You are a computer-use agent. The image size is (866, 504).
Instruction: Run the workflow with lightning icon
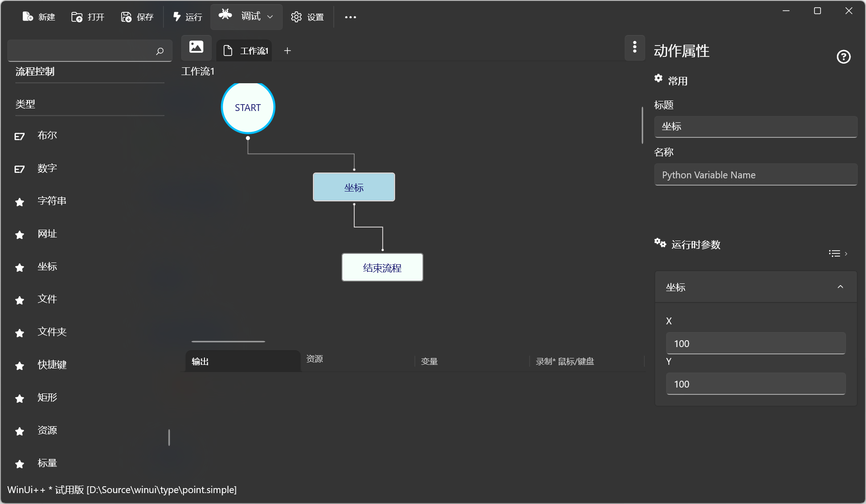(177, 17)
